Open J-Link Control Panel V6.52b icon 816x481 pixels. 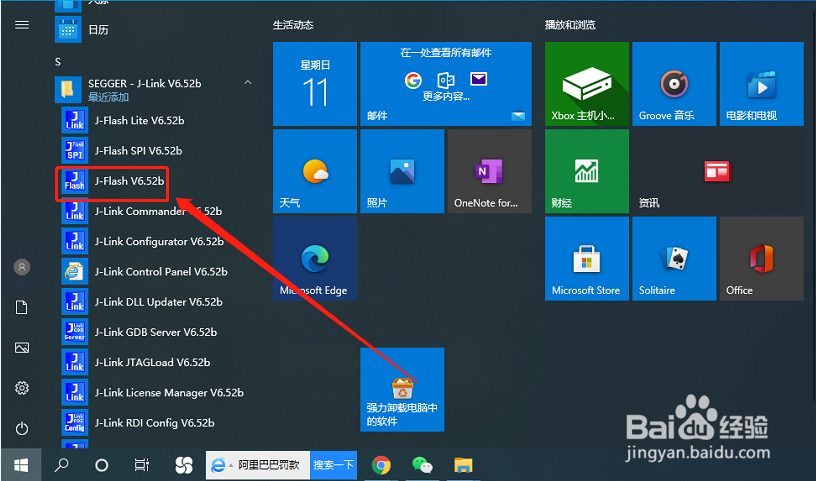[74, 271]
